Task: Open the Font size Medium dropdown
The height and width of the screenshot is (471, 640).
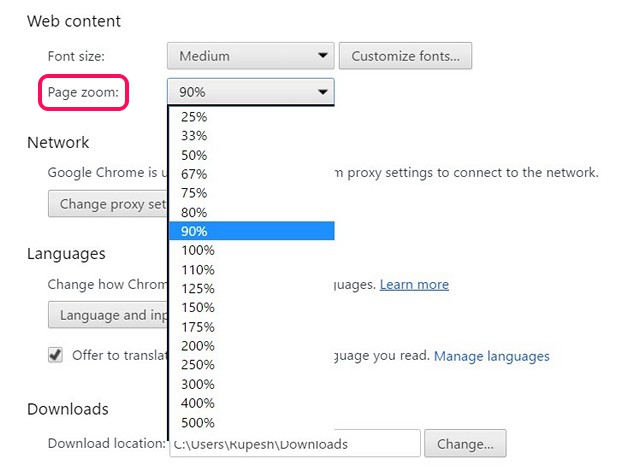Action: [250, 56]
